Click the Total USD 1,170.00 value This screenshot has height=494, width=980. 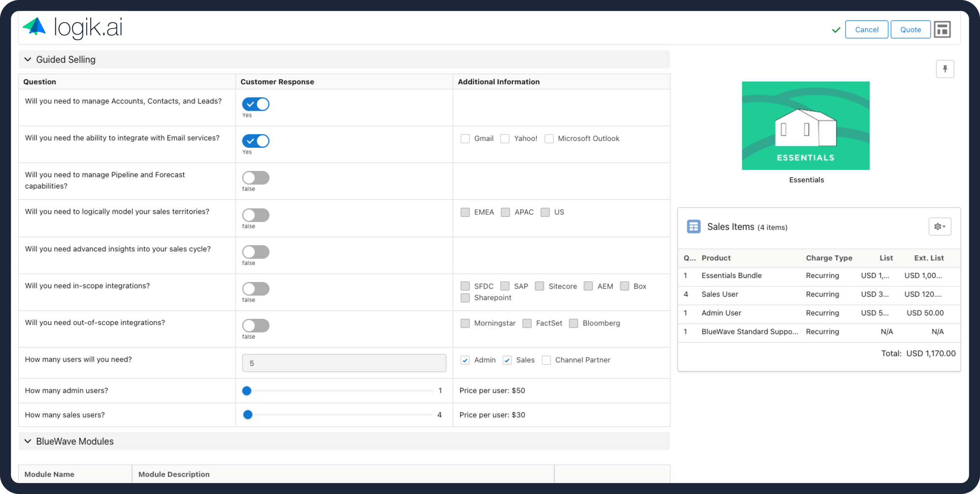(931, 353)
